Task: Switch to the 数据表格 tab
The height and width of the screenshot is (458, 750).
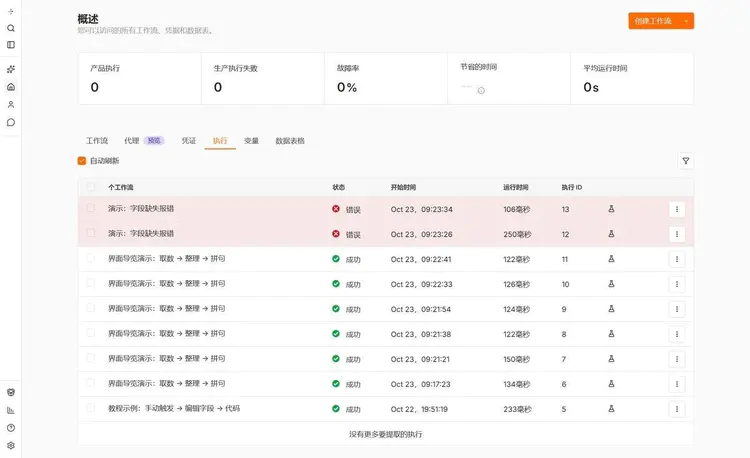Action: click(x=290, y=141)
